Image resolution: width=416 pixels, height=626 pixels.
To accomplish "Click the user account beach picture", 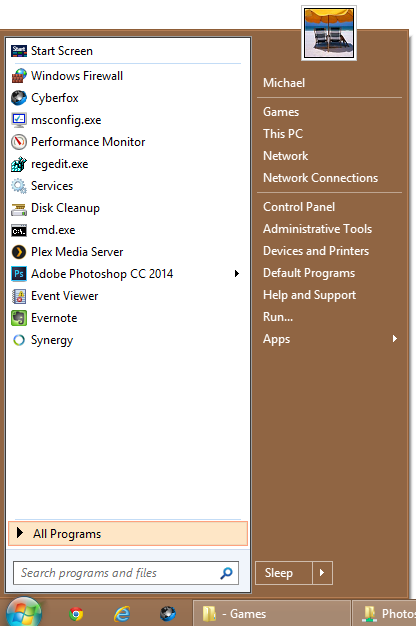I will [329, 33].
